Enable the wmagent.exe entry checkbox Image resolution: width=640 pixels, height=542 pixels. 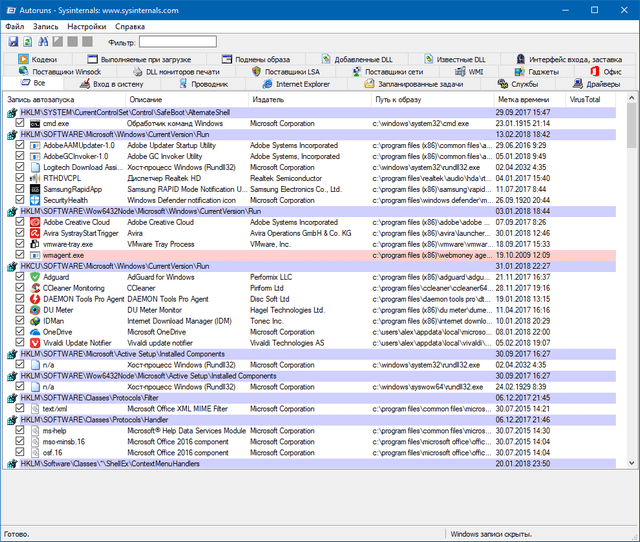pos(20,255)
